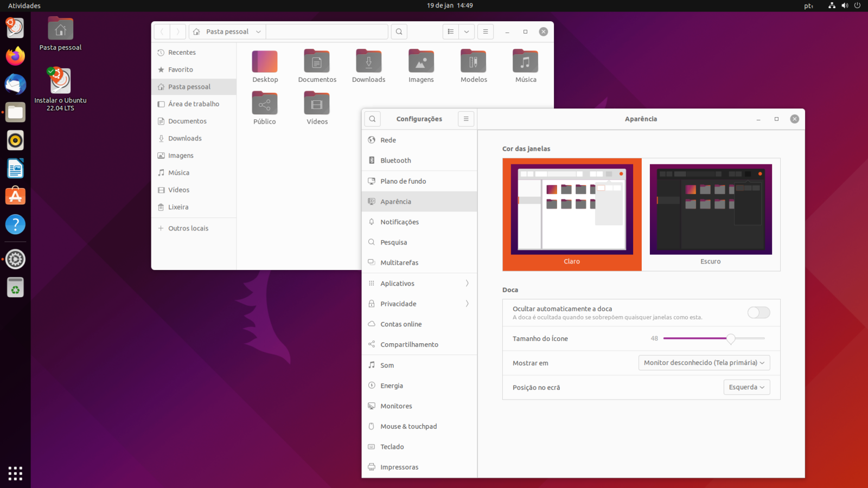This screenshot has height=488, width=868.
Task: Open the Bluetooth settings section
Action: click(394, 160)
